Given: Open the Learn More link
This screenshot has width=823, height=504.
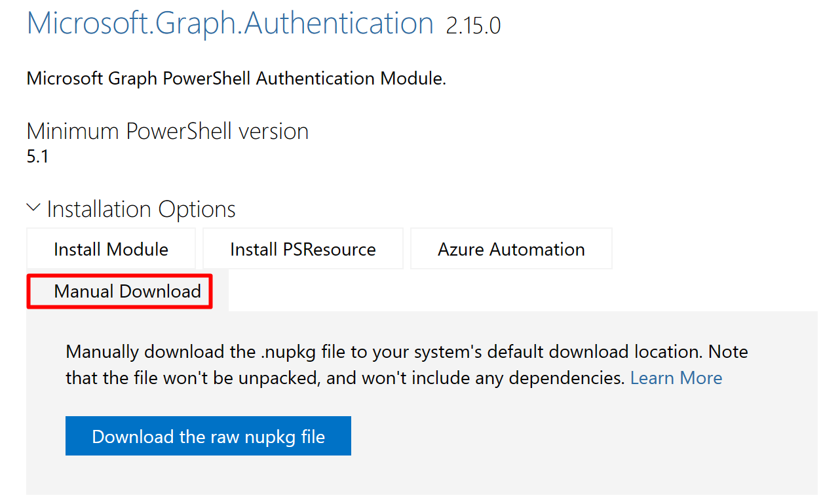Looking at the screenshot, I should pos(676,378).
